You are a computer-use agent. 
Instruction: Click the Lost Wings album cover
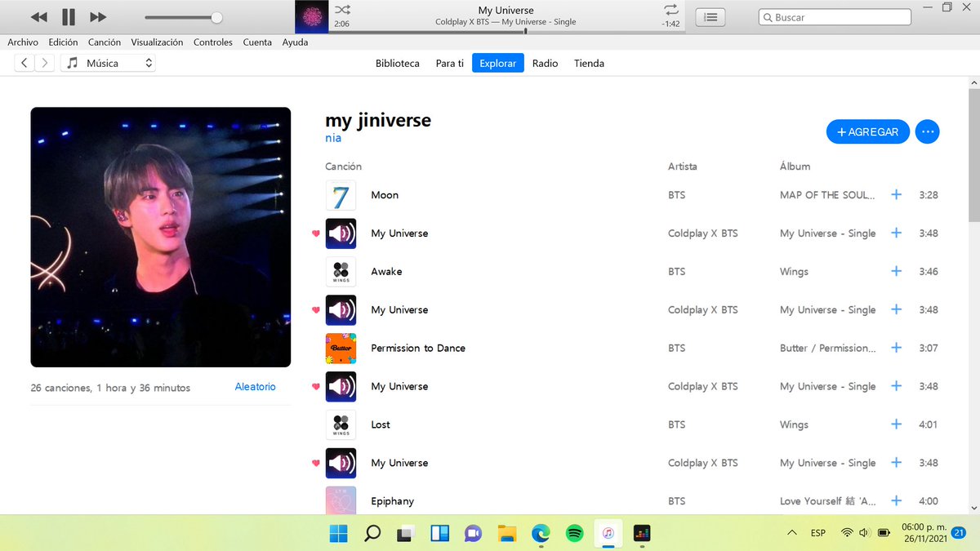[x=341, y=424]
